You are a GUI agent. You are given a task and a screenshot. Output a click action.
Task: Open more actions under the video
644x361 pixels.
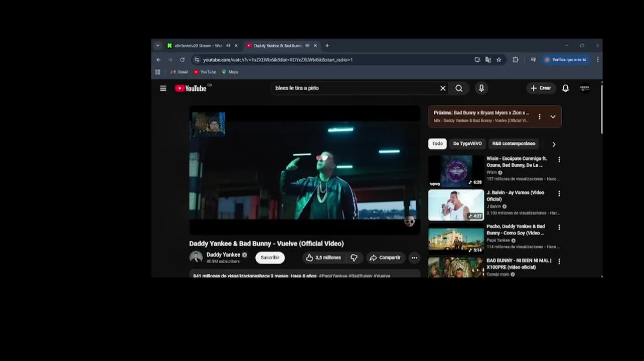[414, 258]
